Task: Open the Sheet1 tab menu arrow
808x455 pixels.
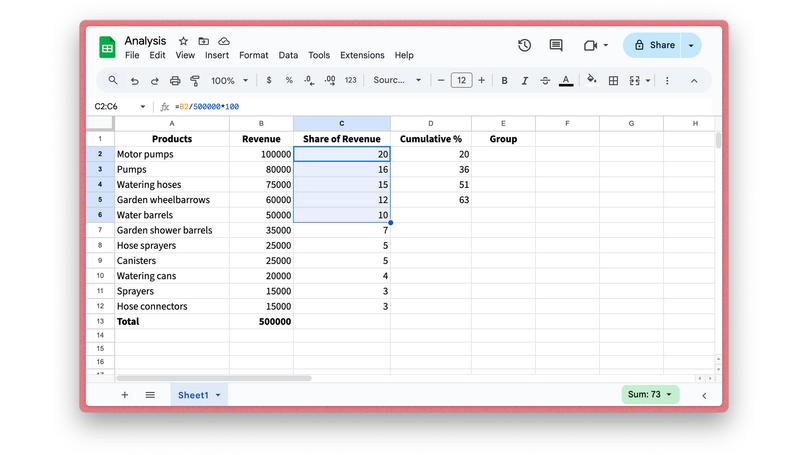Action: [x=218, y=395]
